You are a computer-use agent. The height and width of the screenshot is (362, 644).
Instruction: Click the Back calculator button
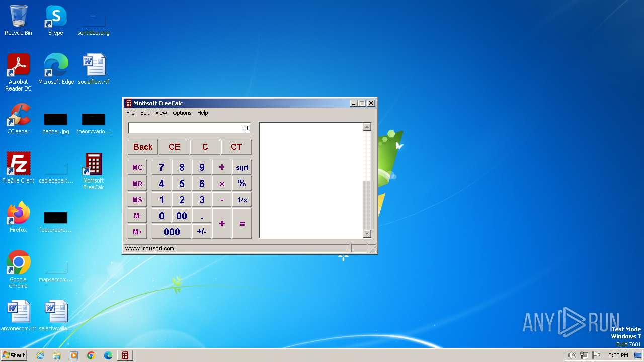click(x=143, y=147)
